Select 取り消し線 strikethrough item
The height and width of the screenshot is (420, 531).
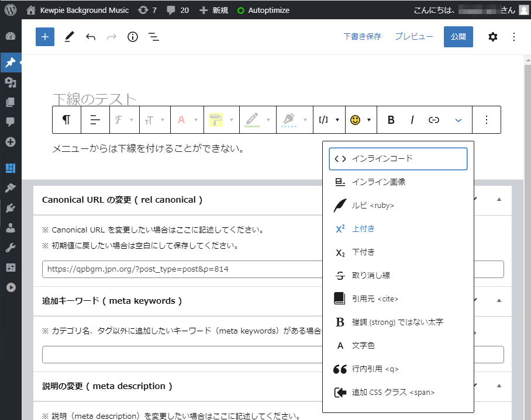point(398,275)
